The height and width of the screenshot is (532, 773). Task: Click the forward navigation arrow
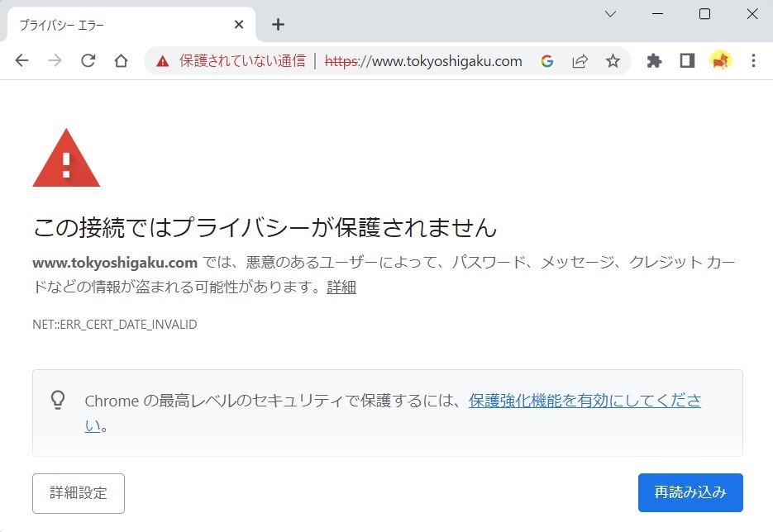(x=55, y=60)
